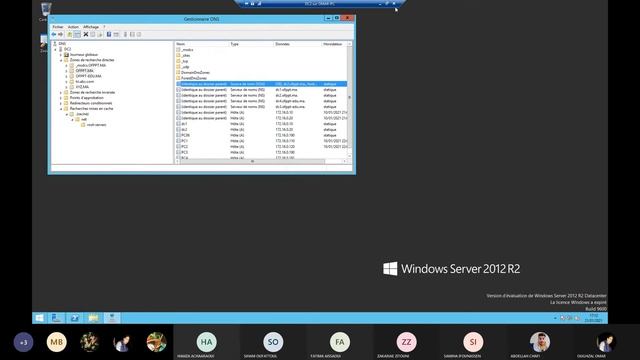Image resolution: width=640 pixels, height=360 pixels.
Task: Open the ForestDnsZones folder
Action: [x=191, y=78]
